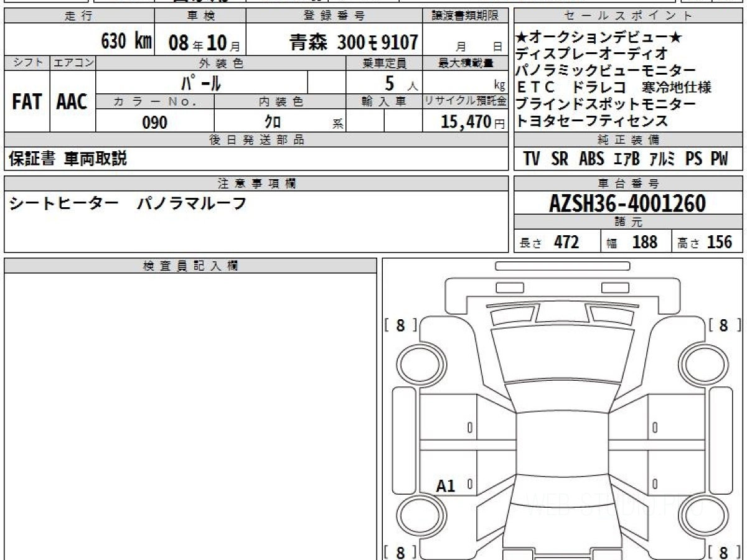Select the 登録番号 header

[335, 17]
